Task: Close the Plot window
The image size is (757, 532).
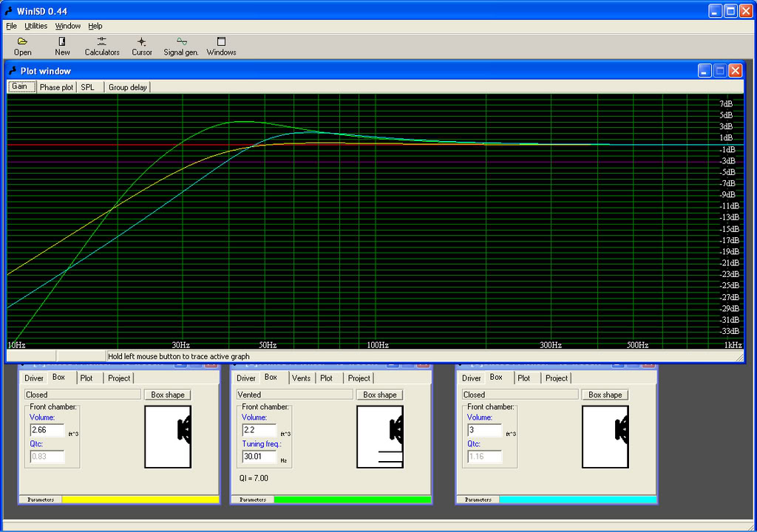Action: (x=736, y=71)
